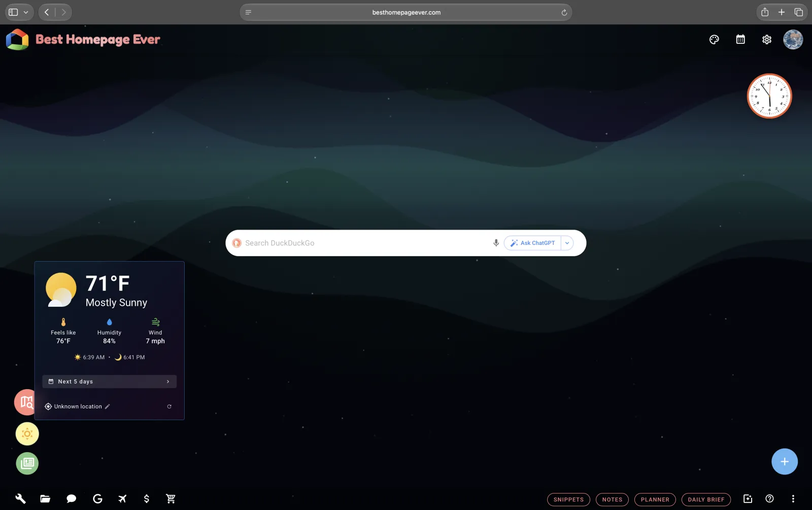Open the SNIPPETS panel
Viewport: 812px width, 510px height.
(x=568, y=499)
